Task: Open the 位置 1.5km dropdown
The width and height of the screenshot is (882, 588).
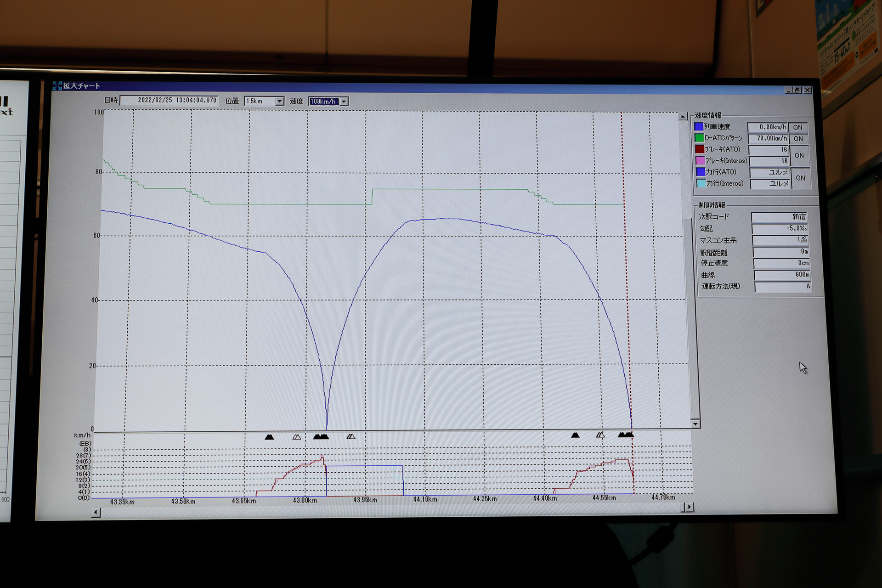Action: click(x=279, y=101)
